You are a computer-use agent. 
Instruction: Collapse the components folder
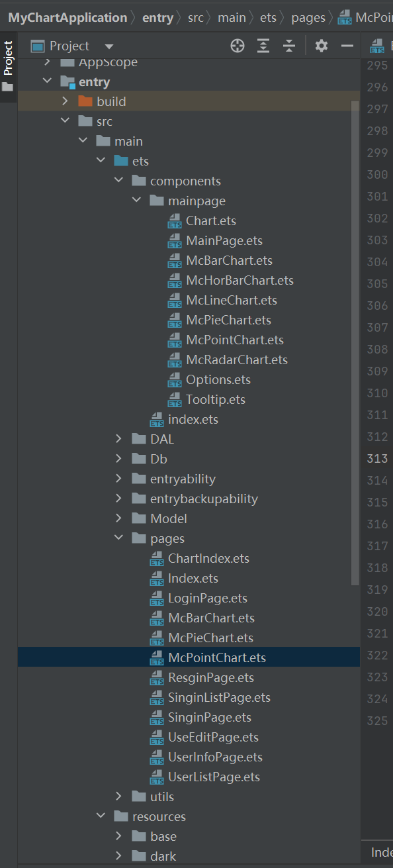coord(118,181)
